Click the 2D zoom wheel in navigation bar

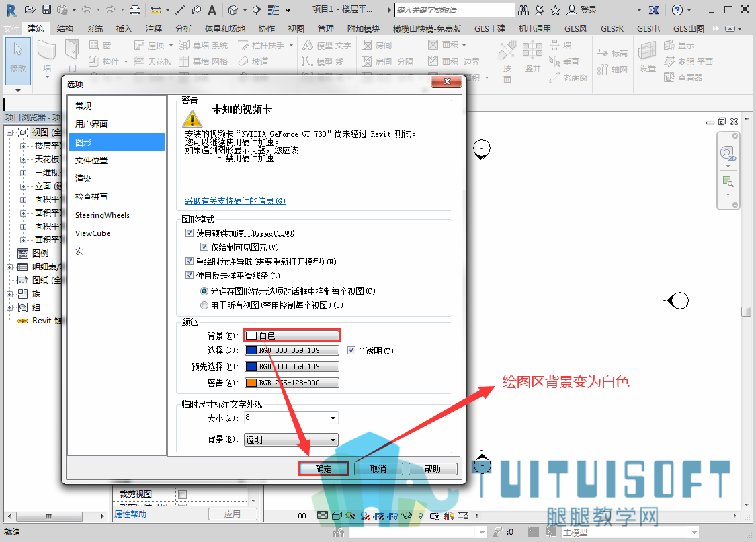pyautogui.click(x=728, y=154)
